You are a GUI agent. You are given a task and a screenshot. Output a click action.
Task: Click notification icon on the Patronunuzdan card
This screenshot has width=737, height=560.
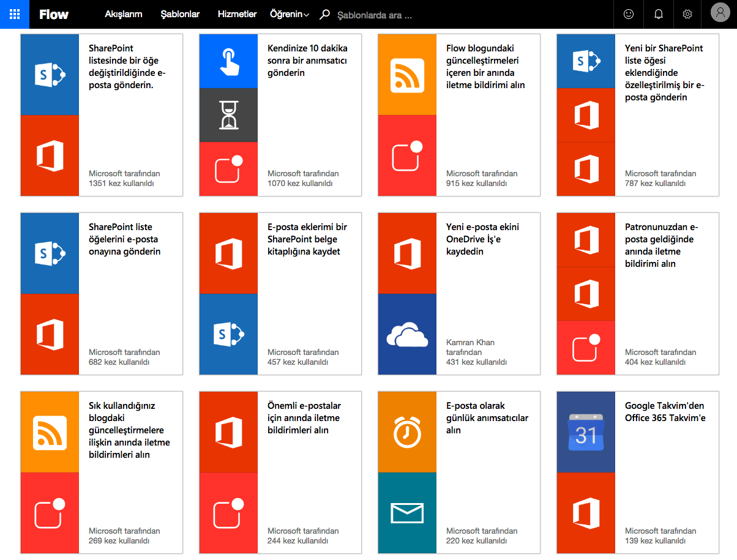point(586,348)
